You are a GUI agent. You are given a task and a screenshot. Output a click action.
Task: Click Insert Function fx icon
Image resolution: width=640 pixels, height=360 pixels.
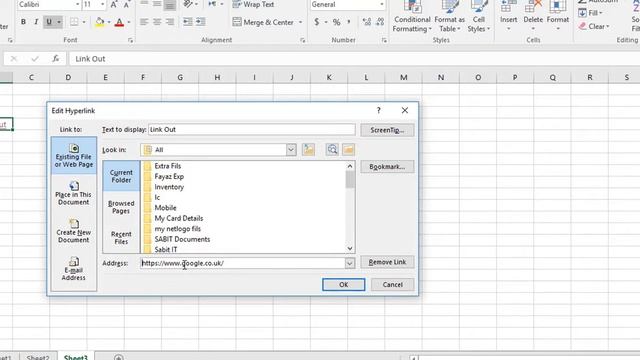(56, 58)
